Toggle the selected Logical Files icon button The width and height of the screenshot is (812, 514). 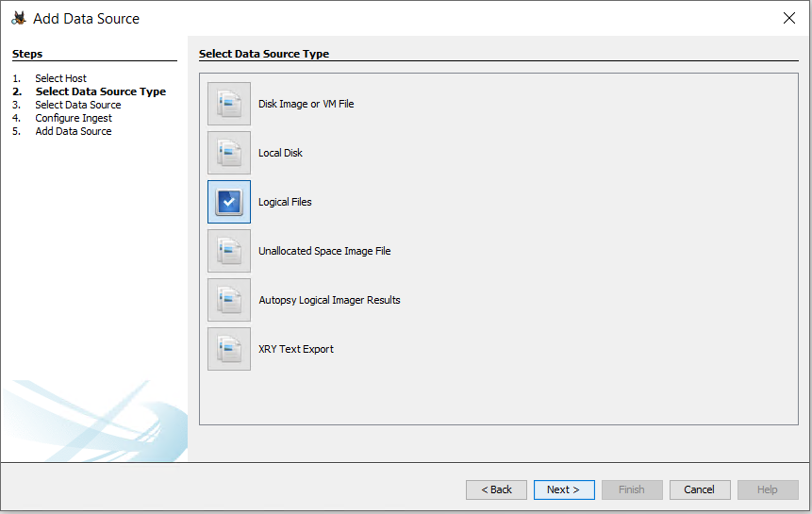click(229, 202)
